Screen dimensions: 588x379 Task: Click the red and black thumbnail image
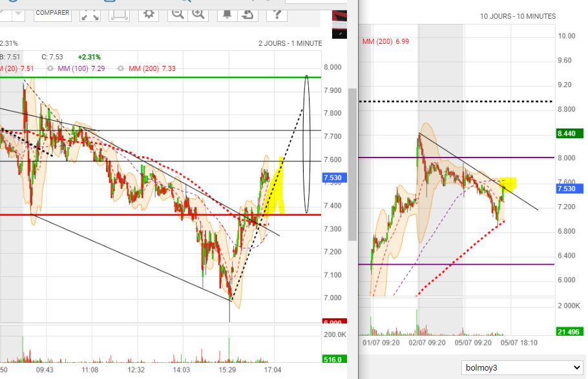pyautogui.click(x=339, y=25)
